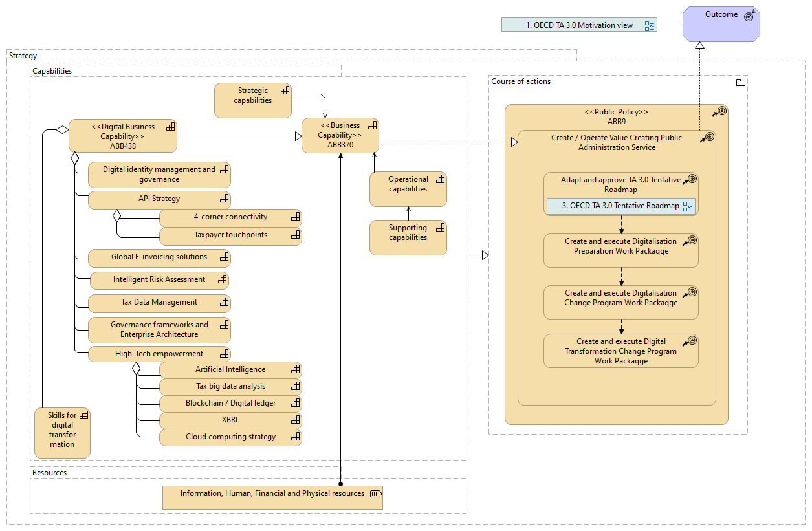812x531 pixels.
Task: Click the course-of-action icon on Public Policy ABB9
Action: (x=720, y=111)
